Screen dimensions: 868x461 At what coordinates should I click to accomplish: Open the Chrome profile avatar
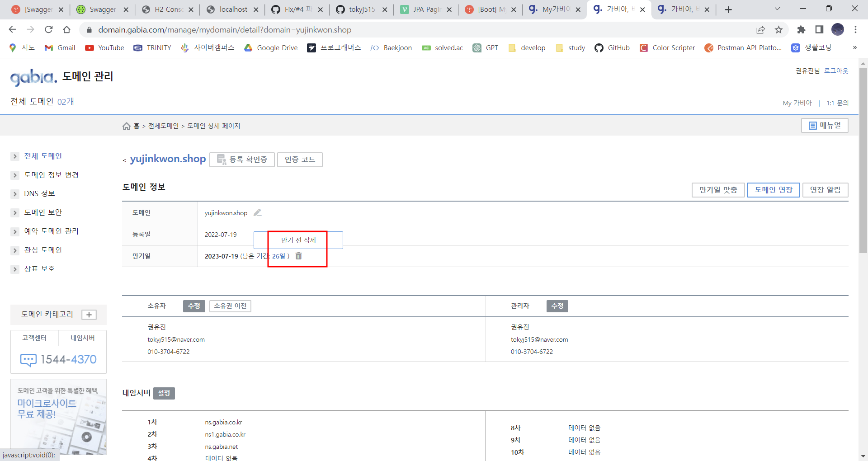point(838,29)
